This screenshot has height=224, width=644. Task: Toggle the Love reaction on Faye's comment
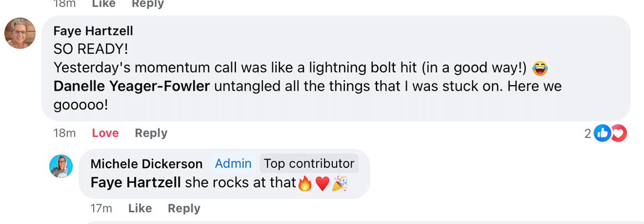[105, 133]
